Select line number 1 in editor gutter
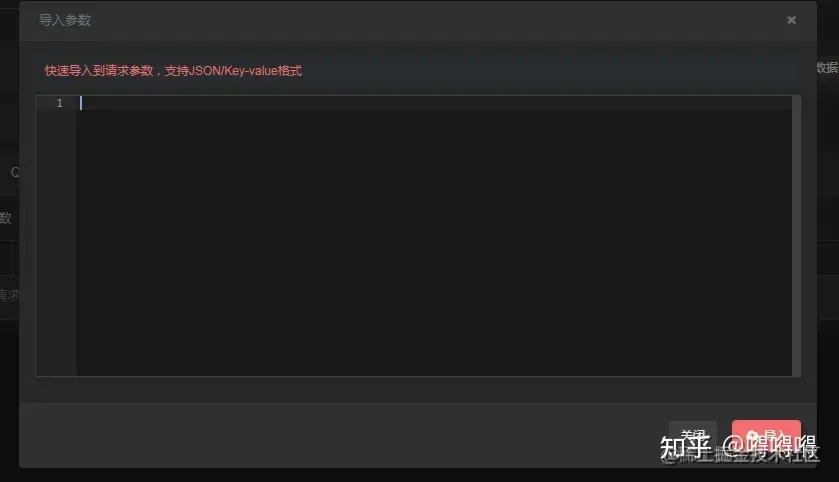 click(x=59, y=103)
